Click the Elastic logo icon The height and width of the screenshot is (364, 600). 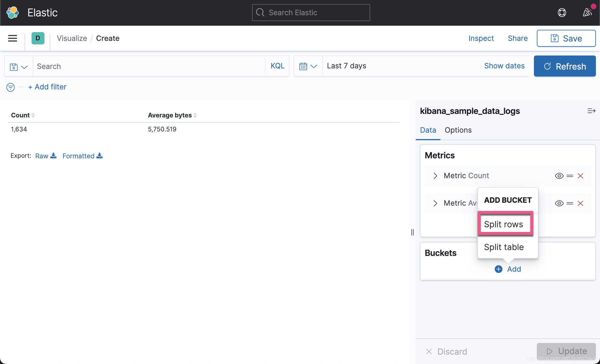(13, 13)
